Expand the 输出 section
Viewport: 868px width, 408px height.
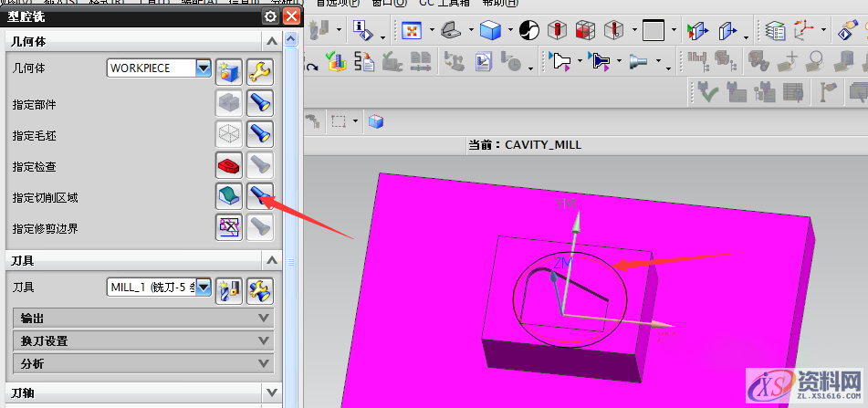tap(143, 318)
